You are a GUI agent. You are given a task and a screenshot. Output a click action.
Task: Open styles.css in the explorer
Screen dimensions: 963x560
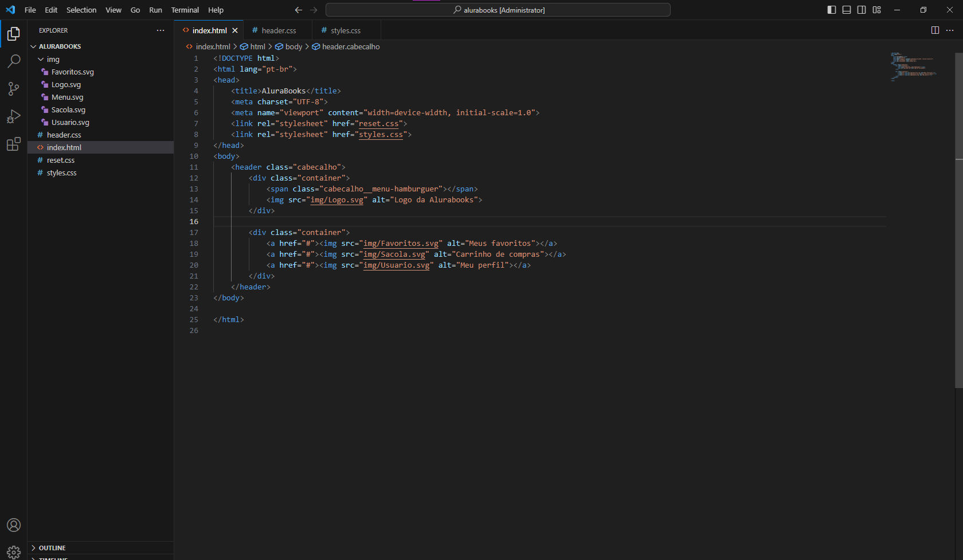coord(101,173)
